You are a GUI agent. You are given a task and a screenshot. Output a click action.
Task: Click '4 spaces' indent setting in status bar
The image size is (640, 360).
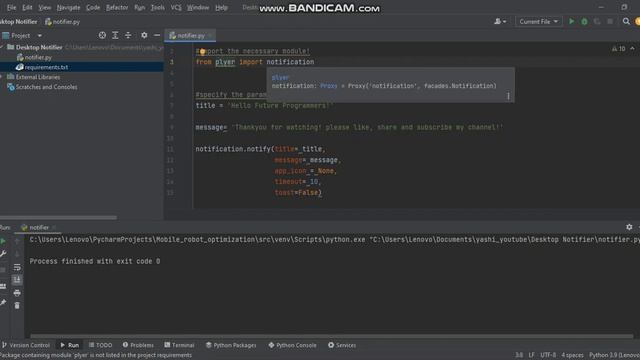572,355
